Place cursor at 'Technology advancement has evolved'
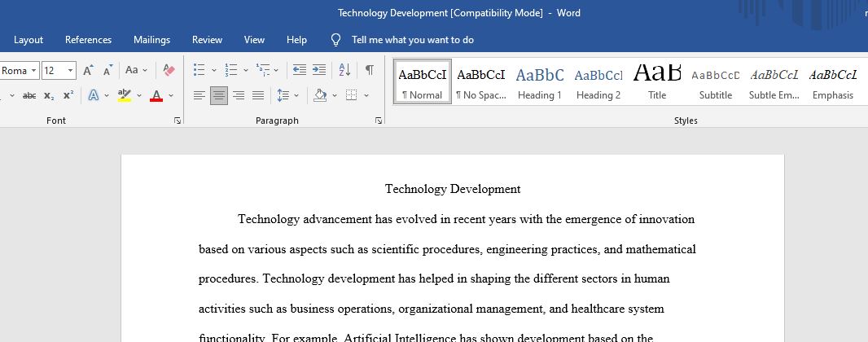The height and width of the screenshot is (342, 868). coord(337,219)
